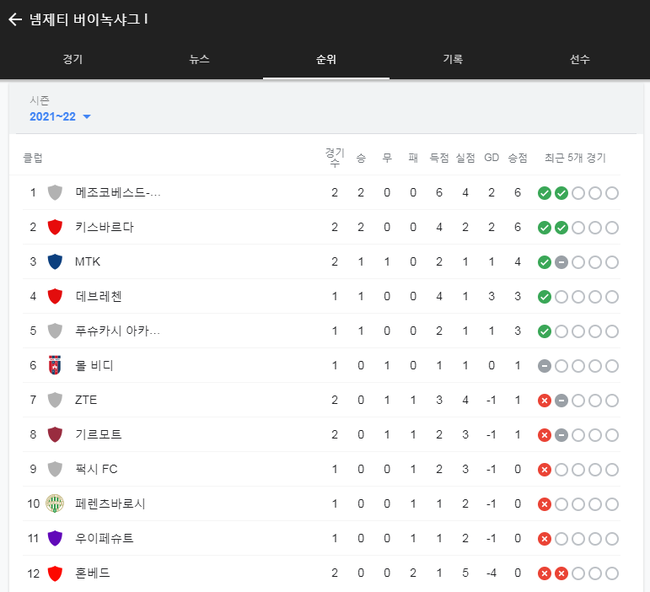Go back using the arrow icon
The image size is (650, 592).
tap(15, 19)
